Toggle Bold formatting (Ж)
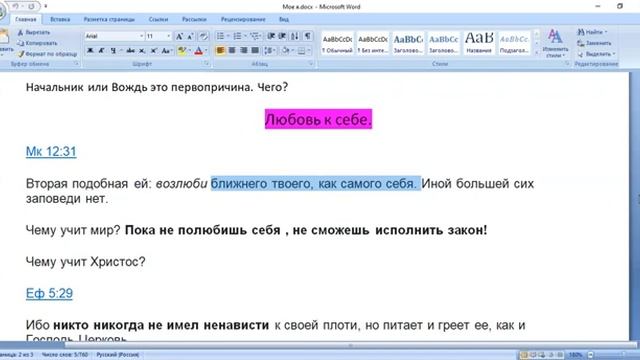 [x=90, y=51]
